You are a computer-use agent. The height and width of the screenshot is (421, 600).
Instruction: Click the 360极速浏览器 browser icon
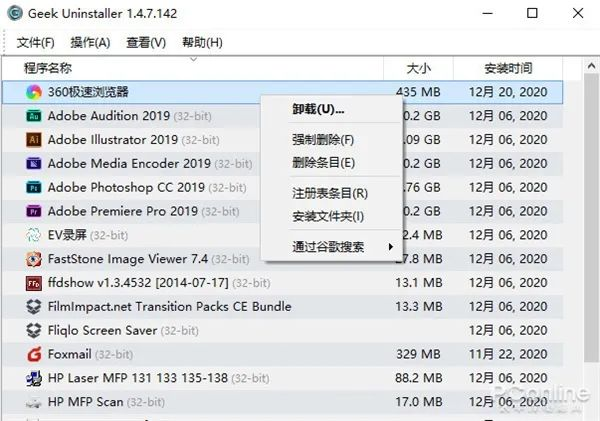point(33,92)
